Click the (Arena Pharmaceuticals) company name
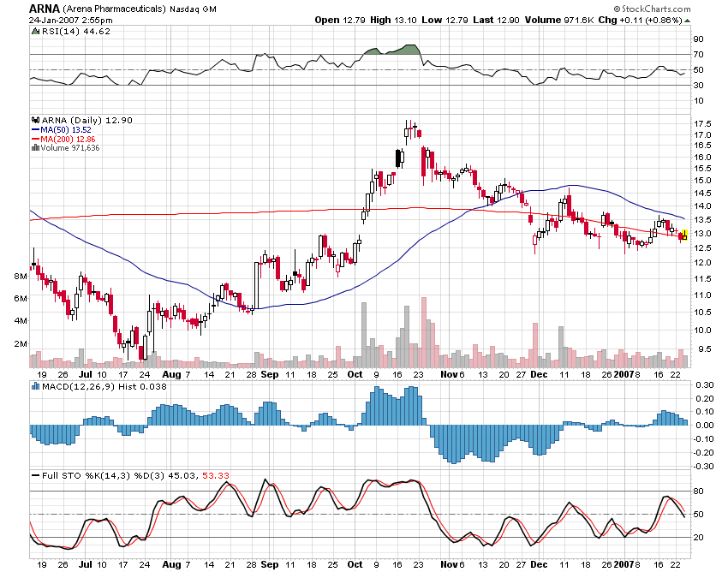The width and height of the screenshot is (728, 572). (114, 9)
